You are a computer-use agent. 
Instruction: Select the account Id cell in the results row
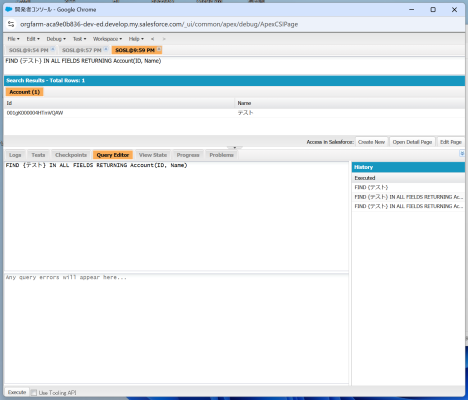point(119,113)
